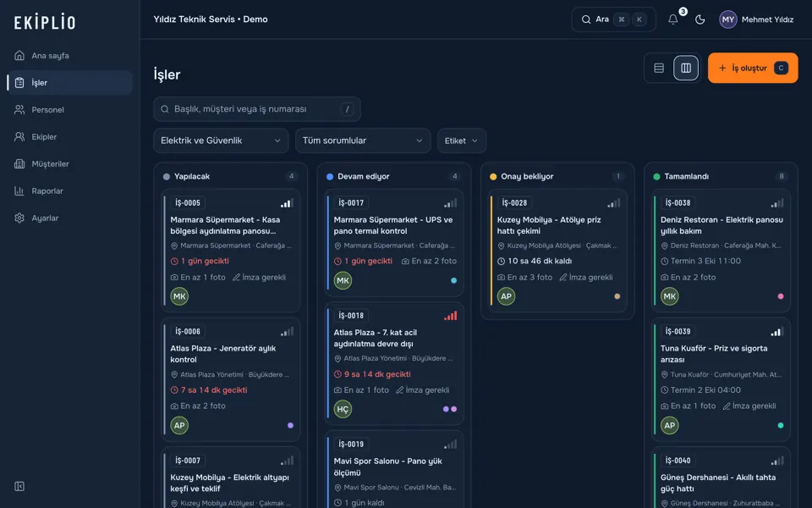Image resolution: width=812 pixels, height=508 pixels.
Task: Click red priority bars on İŞ-0018
Action: 451,316
